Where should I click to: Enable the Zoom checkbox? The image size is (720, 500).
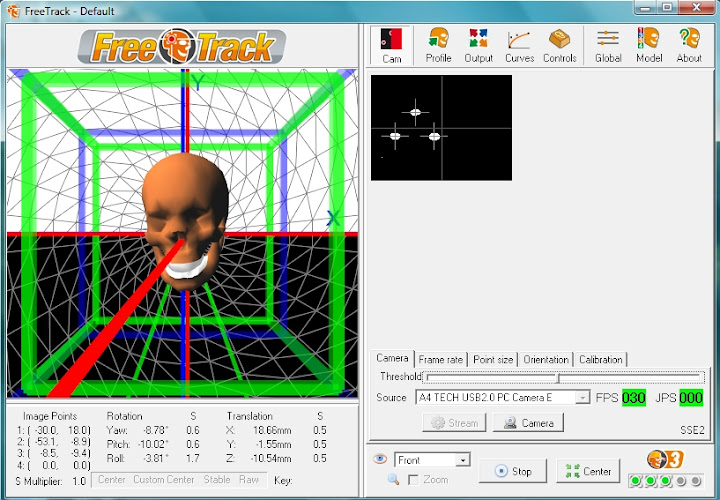413,480
